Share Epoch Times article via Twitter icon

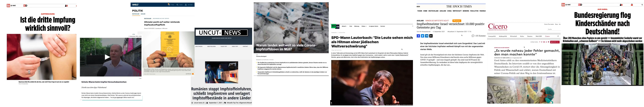tap(423, 36)
